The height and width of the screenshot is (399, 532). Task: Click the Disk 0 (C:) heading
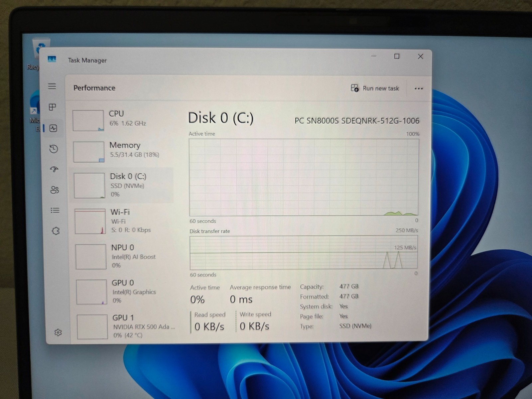[x=221, y=118]
